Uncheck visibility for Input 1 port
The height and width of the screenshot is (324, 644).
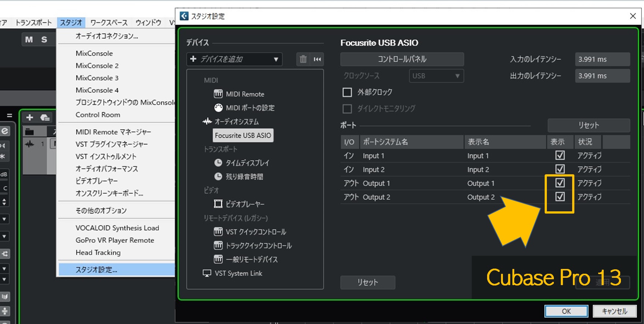coord(560,156)
